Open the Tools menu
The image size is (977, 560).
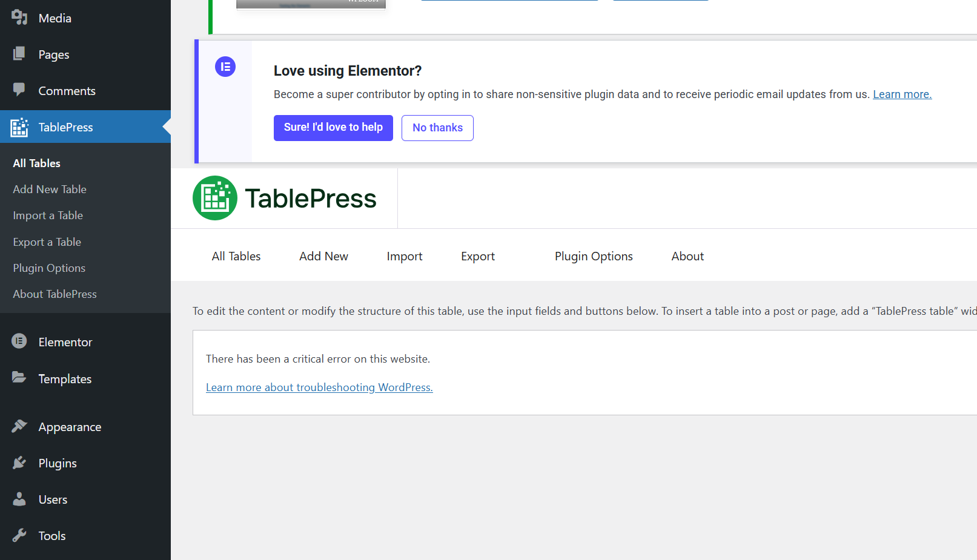85,536
